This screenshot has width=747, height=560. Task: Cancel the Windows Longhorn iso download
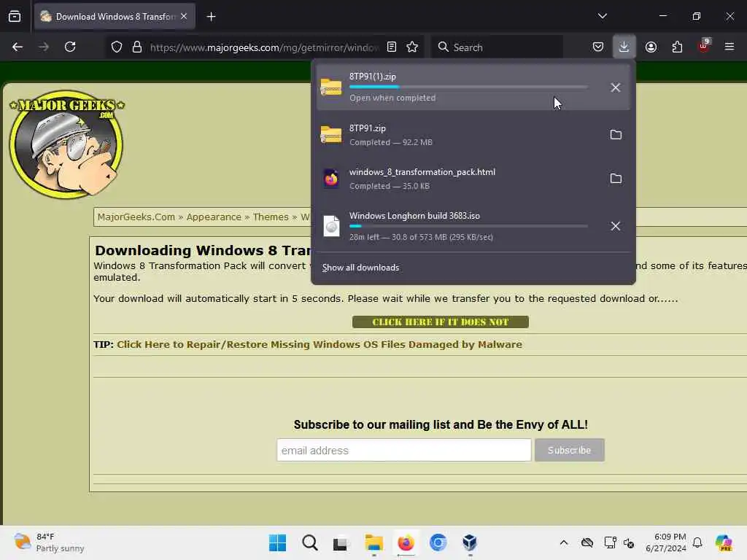[616, 226]
